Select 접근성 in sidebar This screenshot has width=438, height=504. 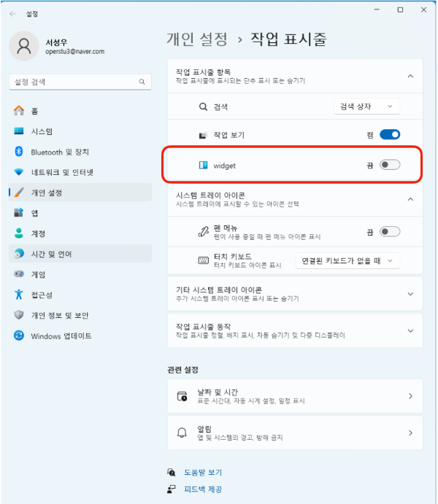click(x=80, y=295)
